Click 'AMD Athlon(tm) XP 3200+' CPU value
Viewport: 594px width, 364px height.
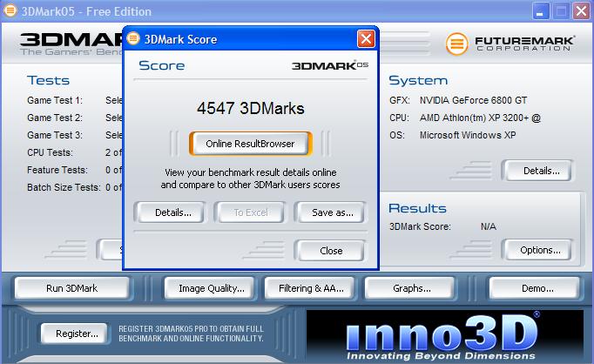480,118
